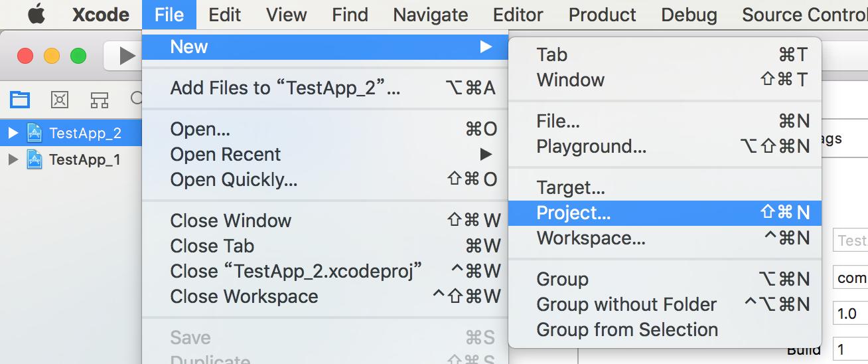868x364 pixels.
Task: Choose New Playground…
Action: [x=665, y=146]
